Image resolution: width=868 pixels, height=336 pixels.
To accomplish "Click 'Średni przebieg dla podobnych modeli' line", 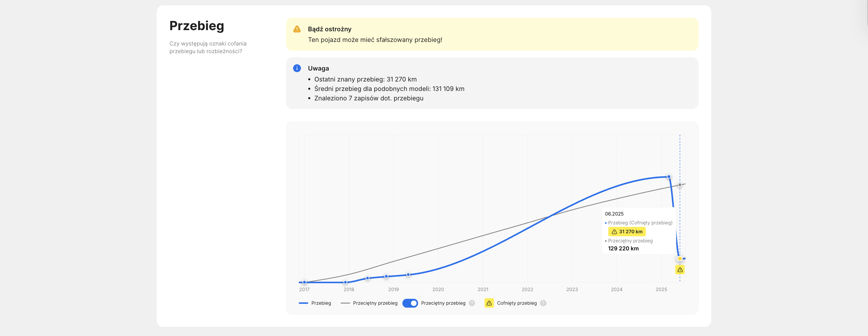I will coord(389,89).
